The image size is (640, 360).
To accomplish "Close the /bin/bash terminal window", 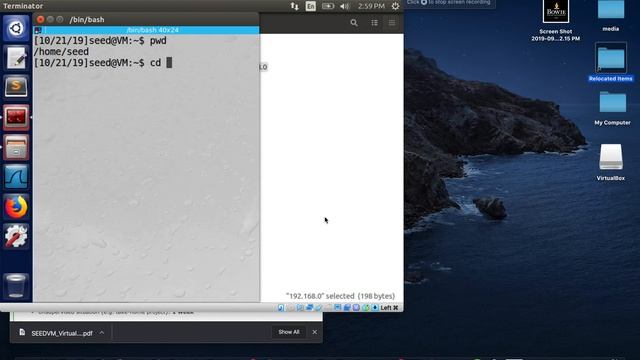I will click(40, 19).
